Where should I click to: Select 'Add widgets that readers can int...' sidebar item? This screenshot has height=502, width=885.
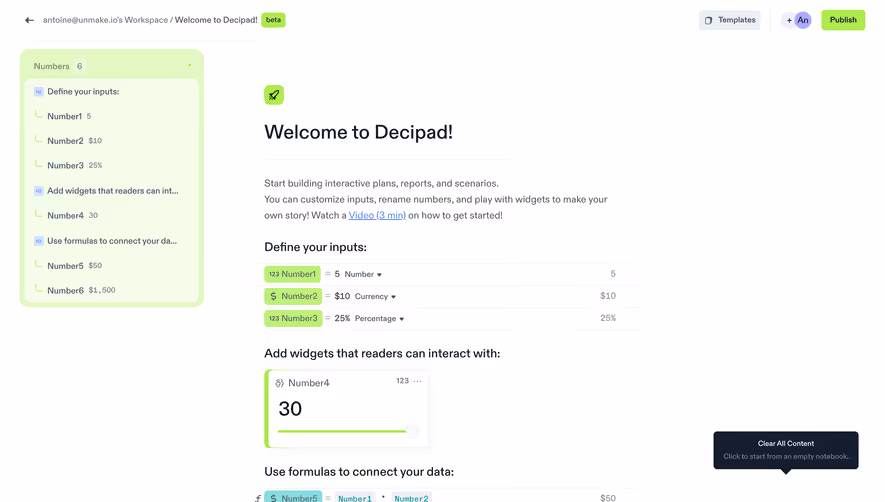click(x=113, y=191)
